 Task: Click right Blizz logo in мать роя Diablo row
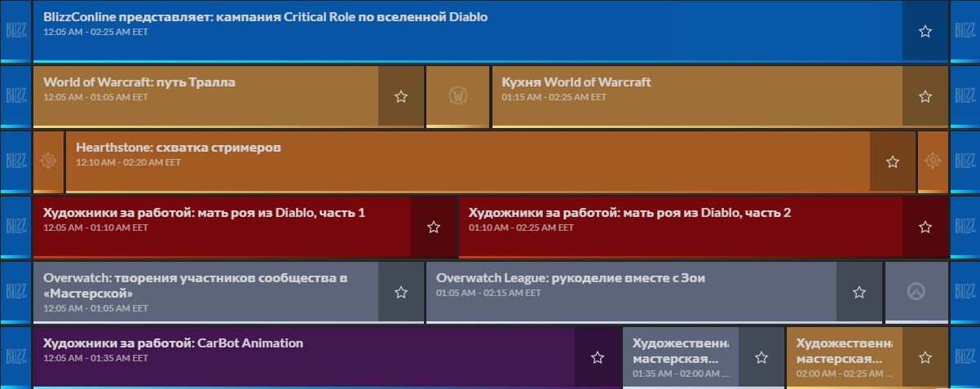pyautogui.click(x=965, y=227)
